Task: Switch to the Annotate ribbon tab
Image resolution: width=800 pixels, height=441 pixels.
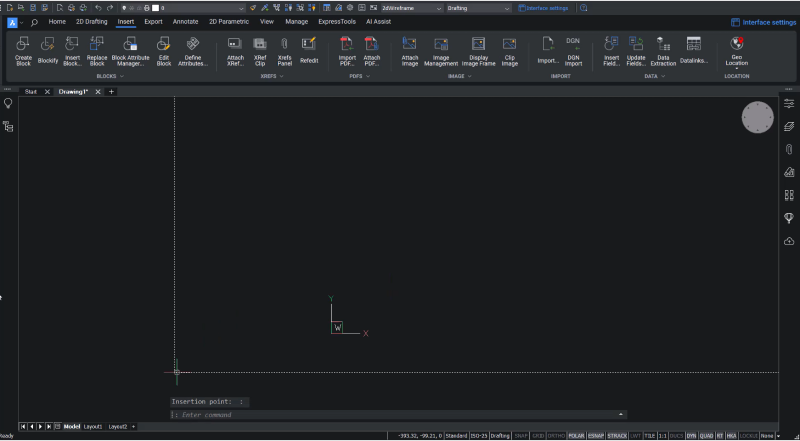Action: (x=185, y=22)
